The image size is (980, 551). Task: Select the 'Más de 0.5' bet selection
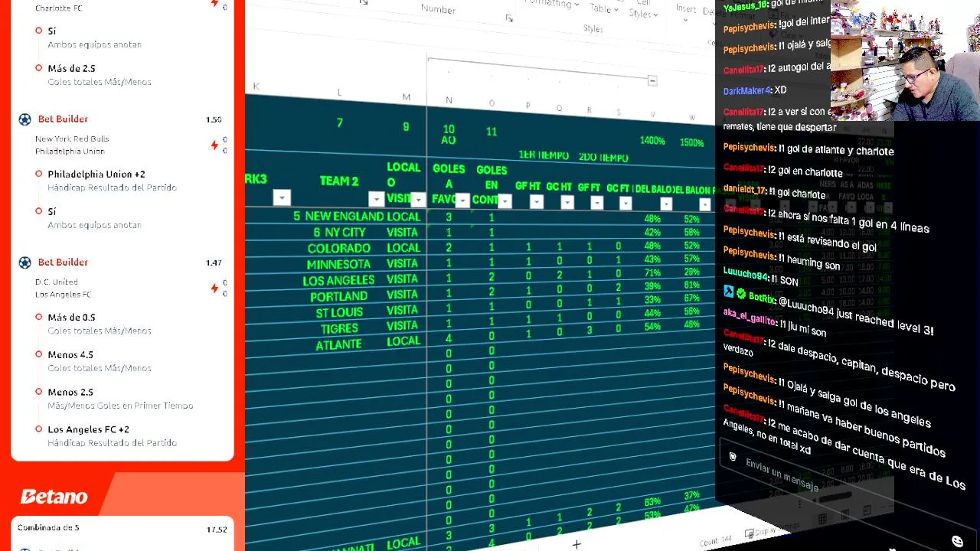click(x=71, y=318)
